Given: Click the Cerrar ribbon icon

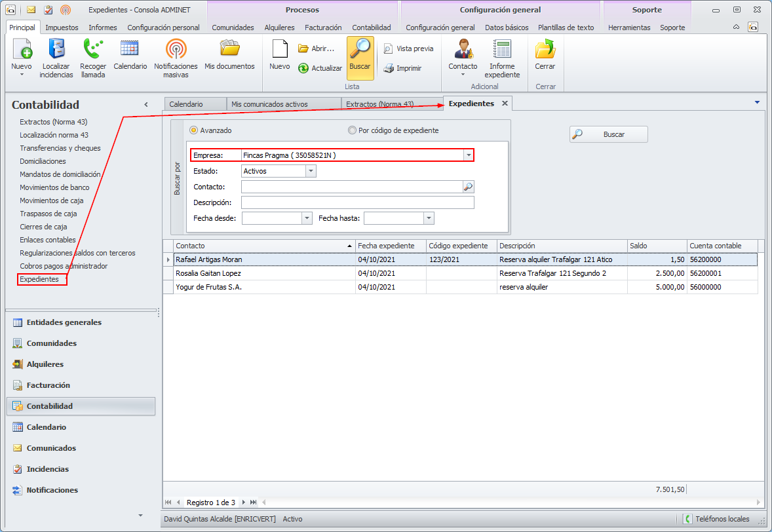Looking at the screenshot, I should 545,49.
